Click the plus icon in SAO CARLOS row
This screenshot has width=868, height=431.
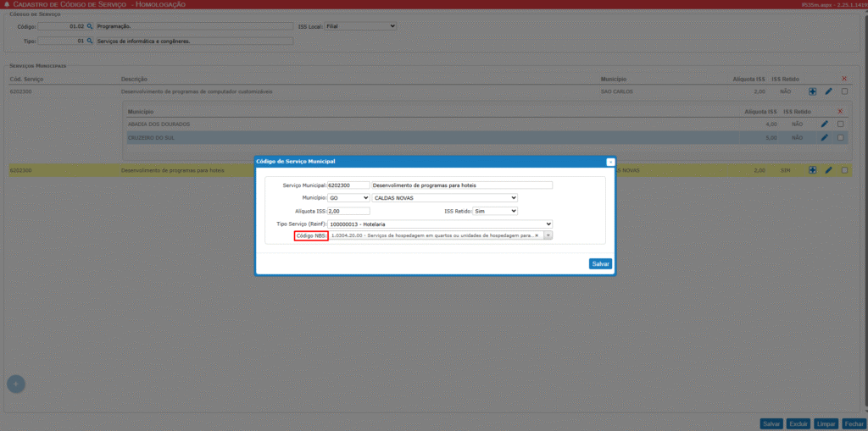tap(812, 91)
